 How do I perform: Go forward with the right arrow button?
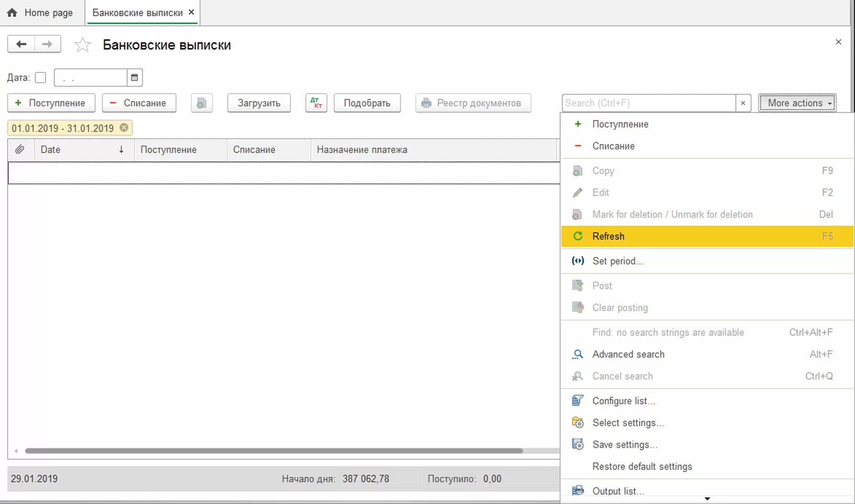47,44
